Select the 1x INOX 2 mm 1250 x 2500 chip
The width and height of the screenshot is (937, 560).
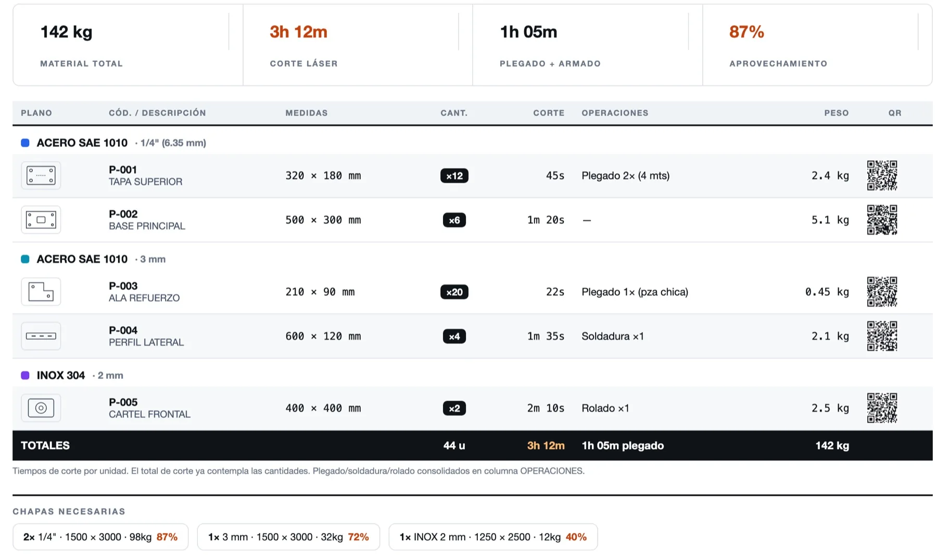coord(493,537)
